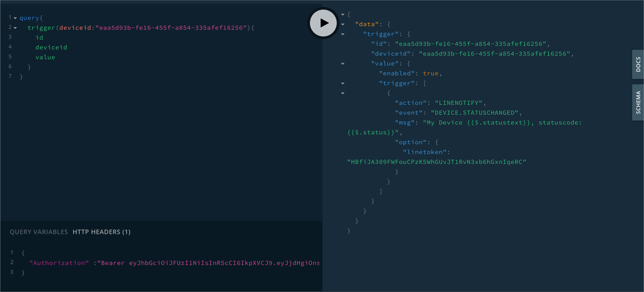Click the deviceid field on line 4

[51, 48]
